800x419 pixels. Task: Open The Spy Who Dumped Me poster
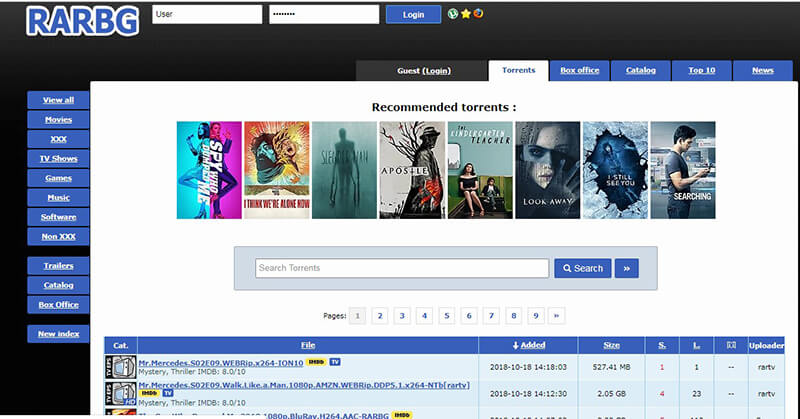click(209, 170)
